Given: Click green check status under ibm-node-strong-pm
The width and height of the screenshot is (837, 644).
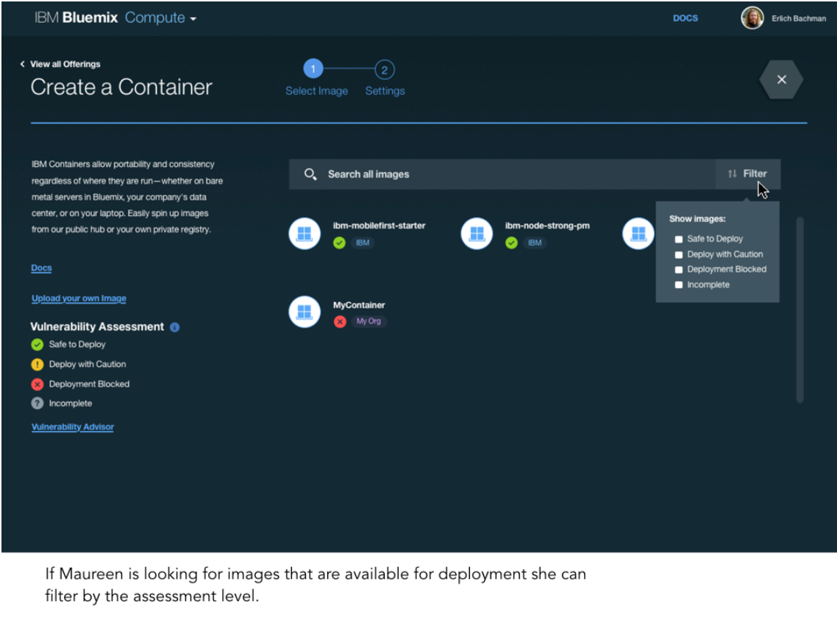Looking at the screenshot, I should point(511,243).
